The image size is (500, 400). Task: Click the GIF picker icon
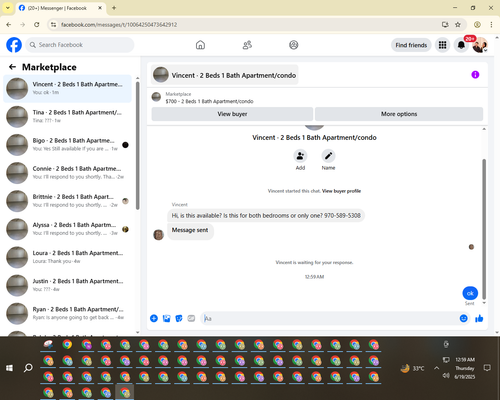[x=191, y=318]
